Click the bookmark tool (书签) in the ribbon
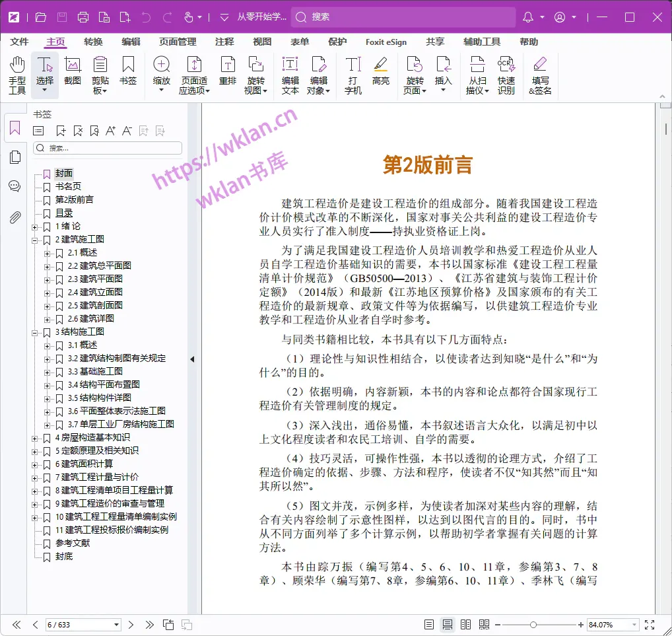This screenshot has width=672, height=636. point(127,71)
